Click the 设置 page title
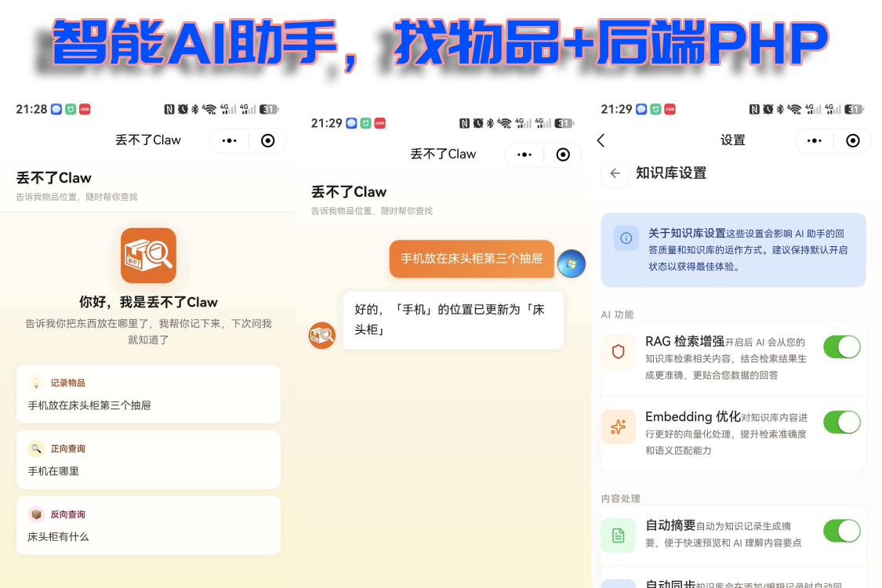This screenshot has width=882, height=588. tap(733, 140)
